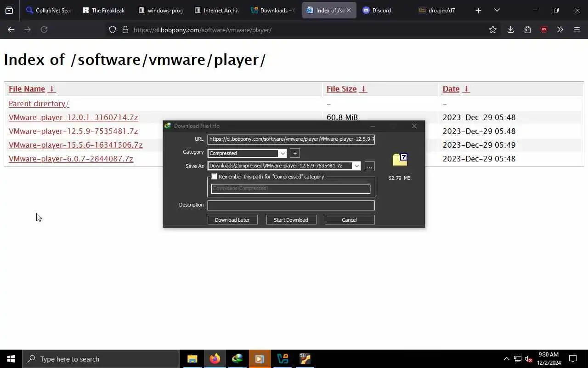The width and height of the screenshot is (588, 368).
Task: Sort listing by File Size header
Action: (341, 89)
